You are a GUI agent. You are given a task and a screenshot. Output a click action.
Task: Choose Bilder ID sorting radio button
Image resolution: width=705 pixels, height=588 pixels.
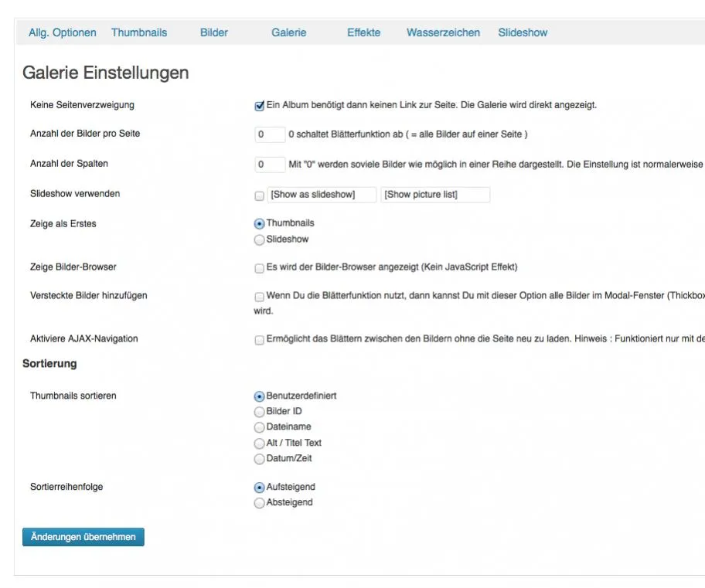click(x=260, y=412)
